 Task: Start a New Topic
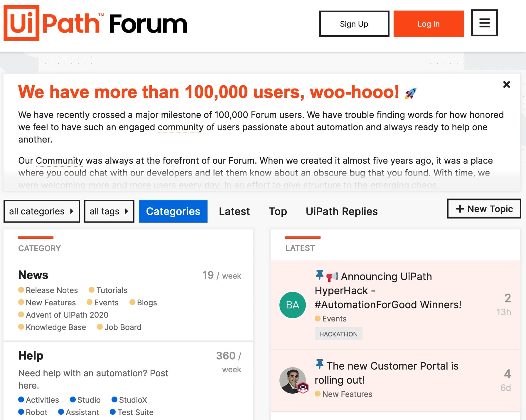tap(484, 209)
